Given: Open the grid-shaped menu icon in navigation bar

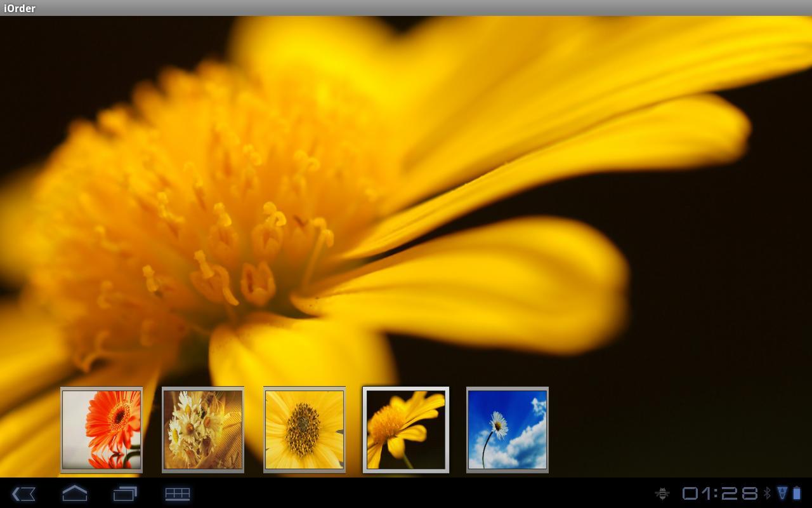Looking at the screenshot, I should click(x=178, y=494).
